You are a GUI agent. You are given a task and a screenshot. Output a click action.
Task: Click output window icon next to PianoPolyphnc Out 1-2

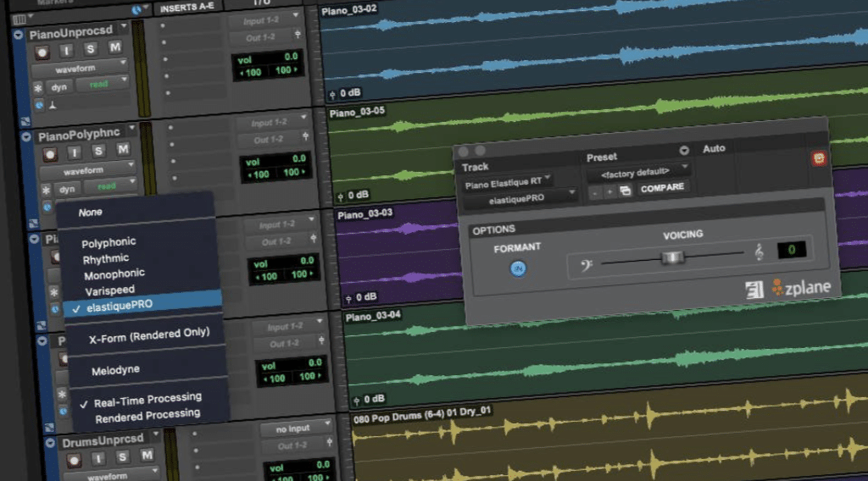305,136
